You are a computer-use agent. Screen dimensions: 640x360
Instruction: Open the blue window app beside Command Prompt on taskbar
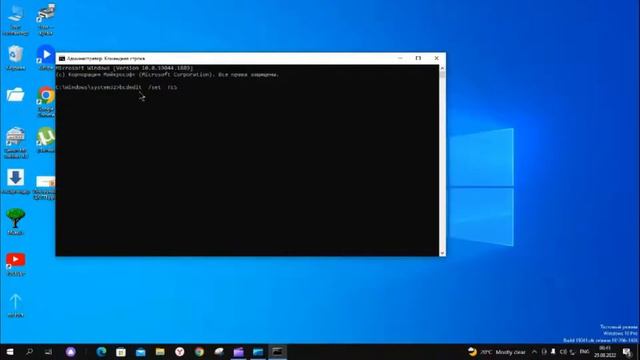[258, 352]
